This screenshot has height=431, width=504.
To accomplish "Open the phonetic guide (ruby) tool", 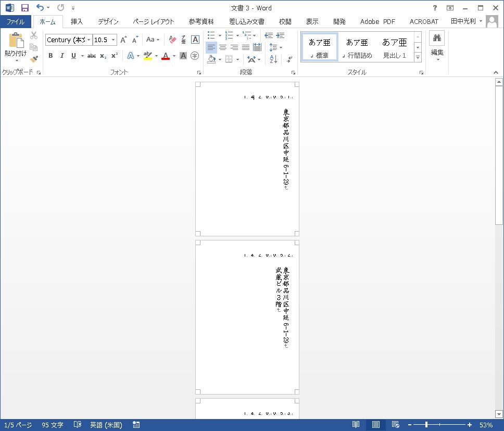I will [184, 40].
